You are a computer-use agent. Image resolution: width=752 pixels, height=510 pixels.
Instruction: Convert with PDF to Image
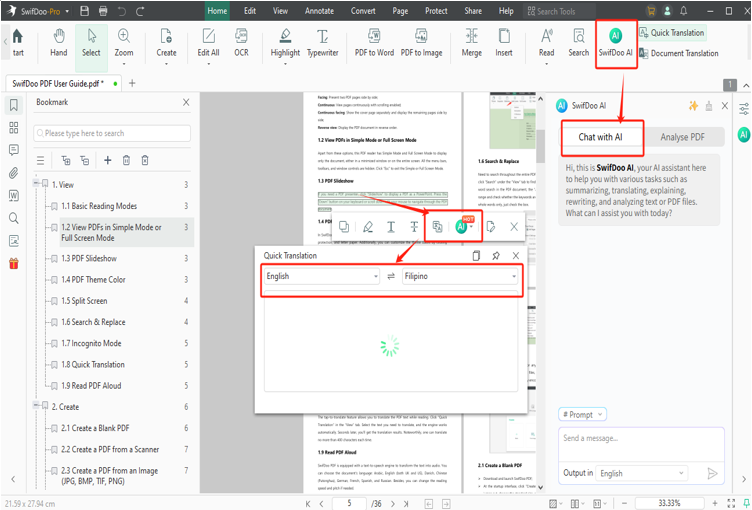click(421, 43)
